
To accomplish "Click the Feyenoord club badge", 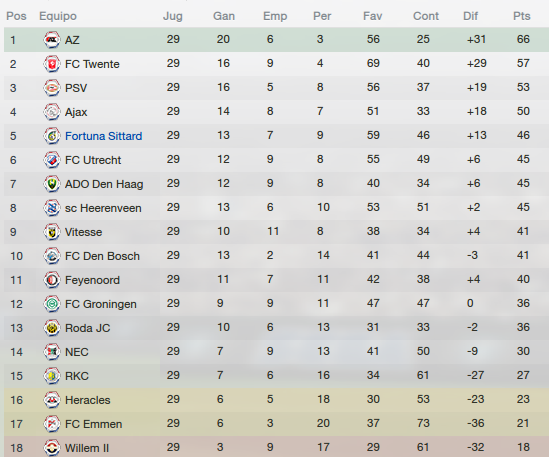I will pyautogui.click(x=52, y=280).
